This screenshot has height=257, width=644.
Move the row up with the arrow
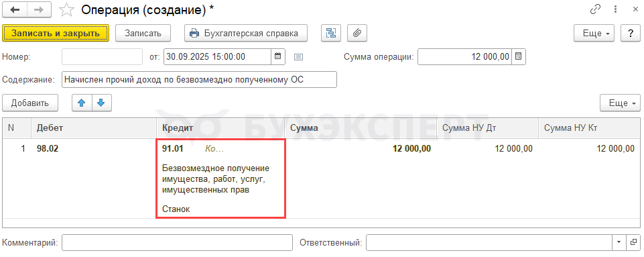point(82,103)
